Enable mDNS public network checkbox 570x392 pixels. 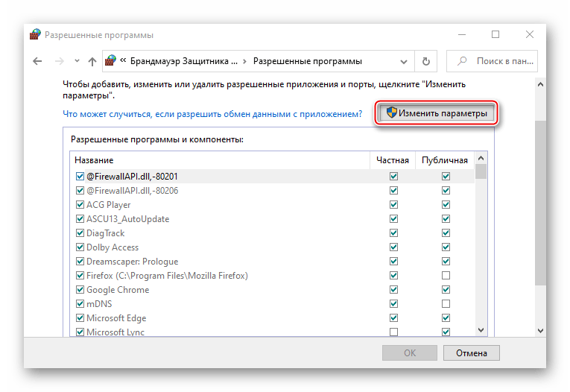446,304
